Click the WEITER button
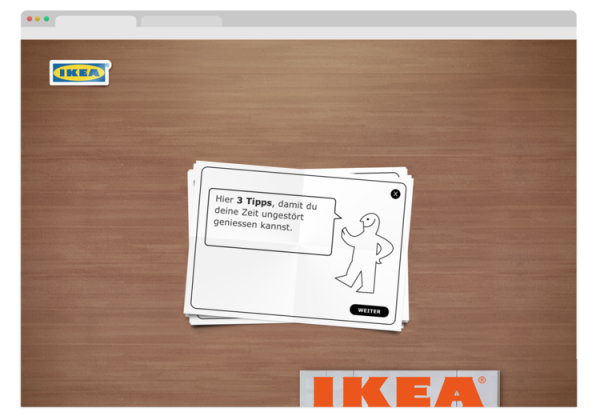 tap(369, 311)
